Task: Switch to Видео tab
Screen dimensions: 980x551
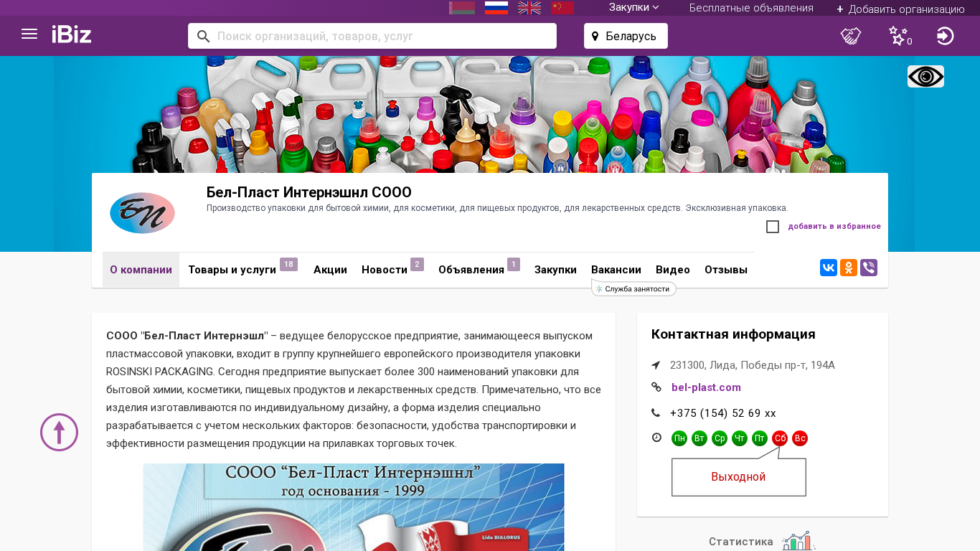Action: point(673,270)
